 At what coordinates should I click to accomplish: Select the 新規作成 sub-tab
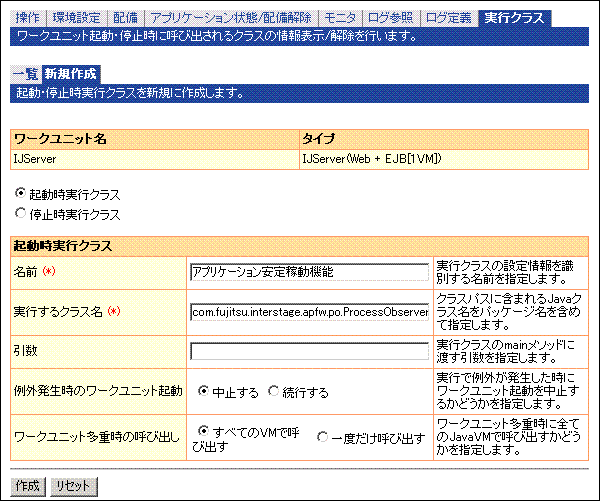tap(72, 74)
